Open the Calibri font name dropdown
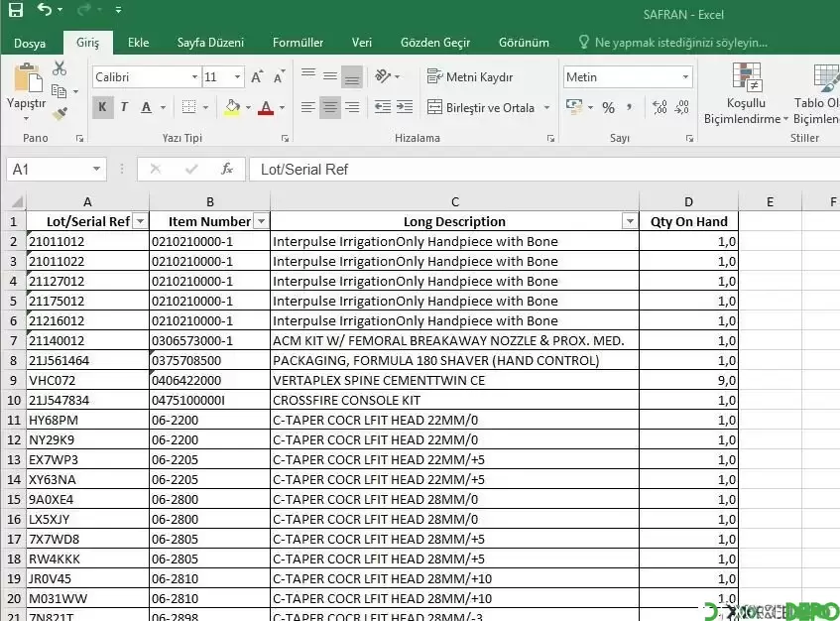The image size is (840, 621). [x=195, y=77]
